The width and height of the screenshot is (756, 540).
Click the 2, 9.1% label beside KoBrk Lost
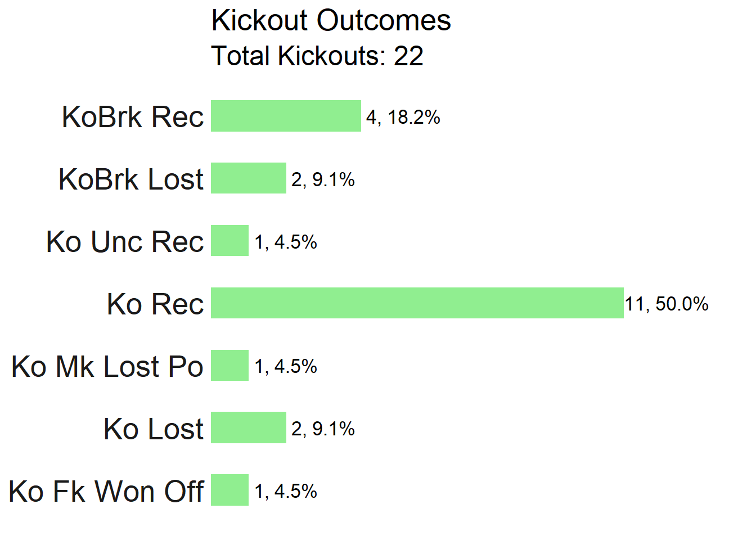click(323, 179)
